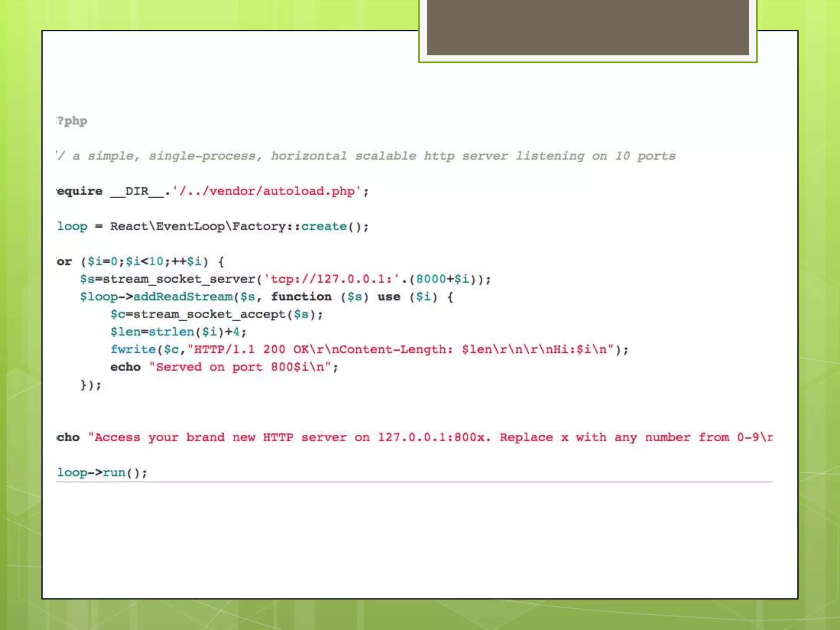
Task: Click the function keyword in the callback
Action: tap(301, 297)
